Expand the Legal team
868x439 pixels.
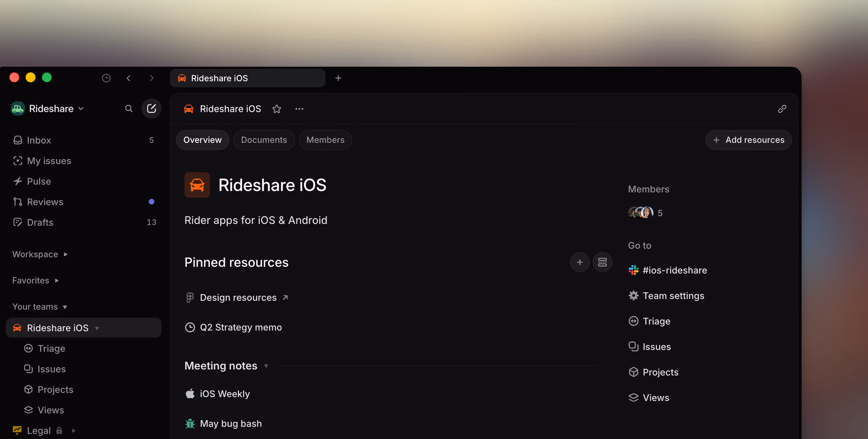click(x=74, y=431)
